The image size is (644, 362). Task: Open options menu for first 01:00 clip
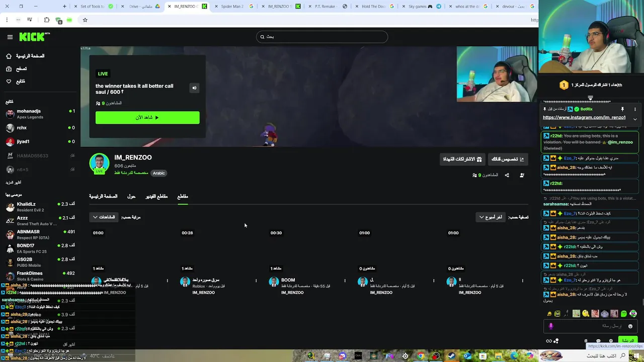click(x=168, y=281)
